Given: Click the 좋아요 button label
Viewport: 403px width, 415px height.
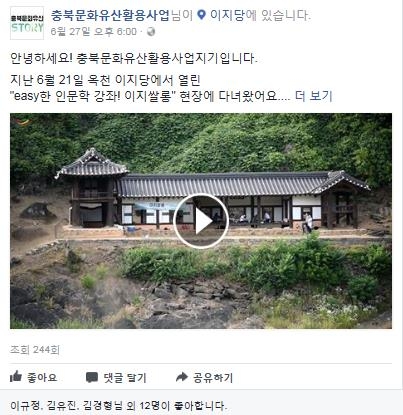Looking at the screenshot, I should click(x=42, y=377).
